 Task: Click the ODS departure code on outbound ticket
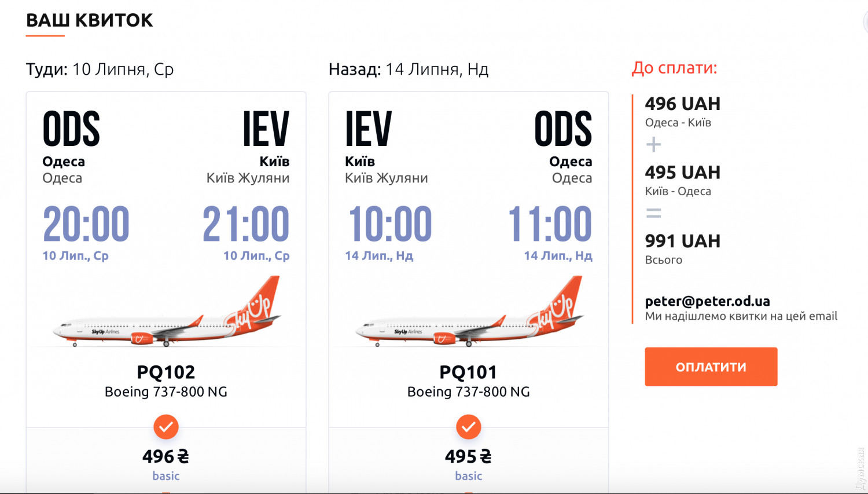point(71,129)
